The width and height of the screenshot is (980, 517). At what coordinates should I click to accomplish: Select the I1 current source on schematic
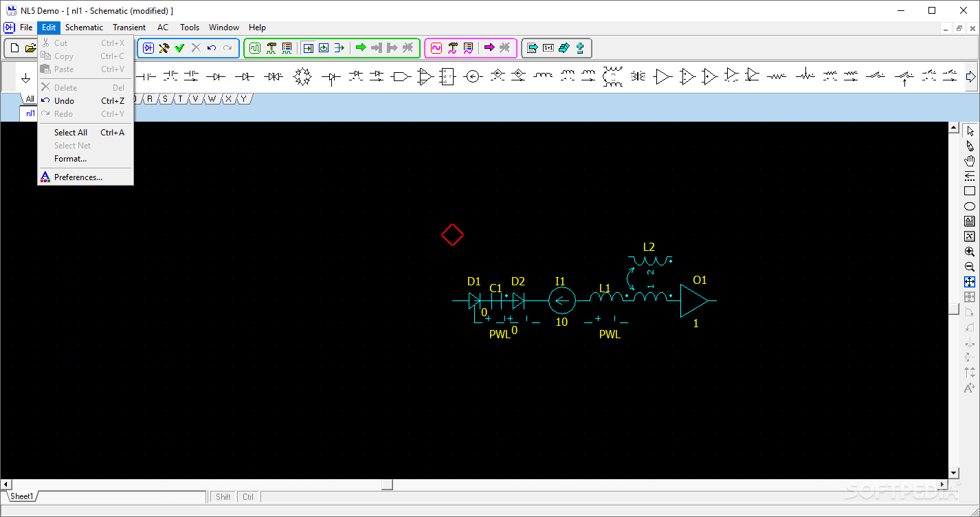point(561,300)
